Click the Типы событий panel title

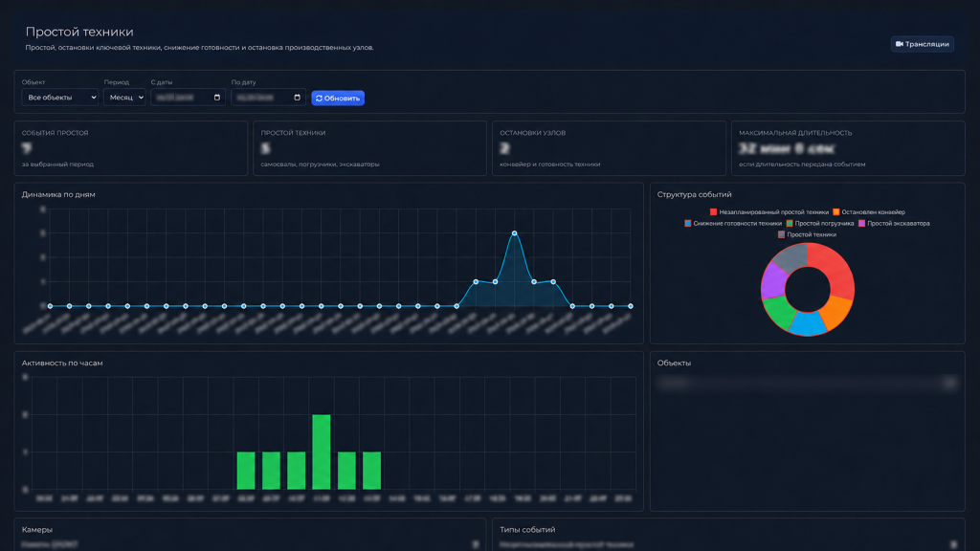point(527,530)
